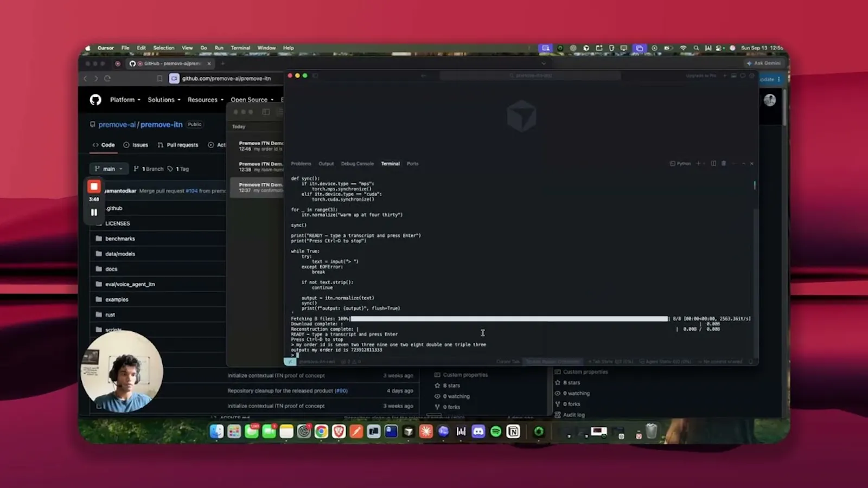Open the Debug Console tab
868x488 pixels.
pos(357,164)
